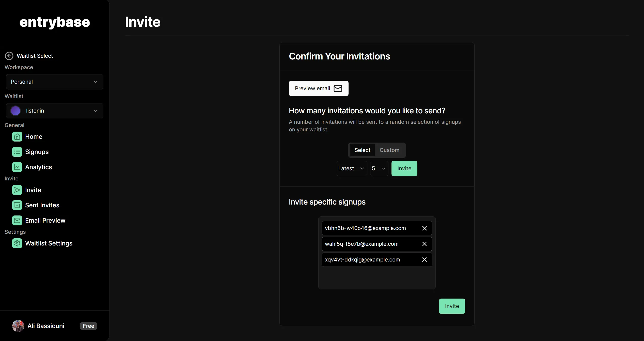Viewport: 644px width, 341px height.
Task: Expand the Personal workspace dropdown
Action: click(55, 82)
